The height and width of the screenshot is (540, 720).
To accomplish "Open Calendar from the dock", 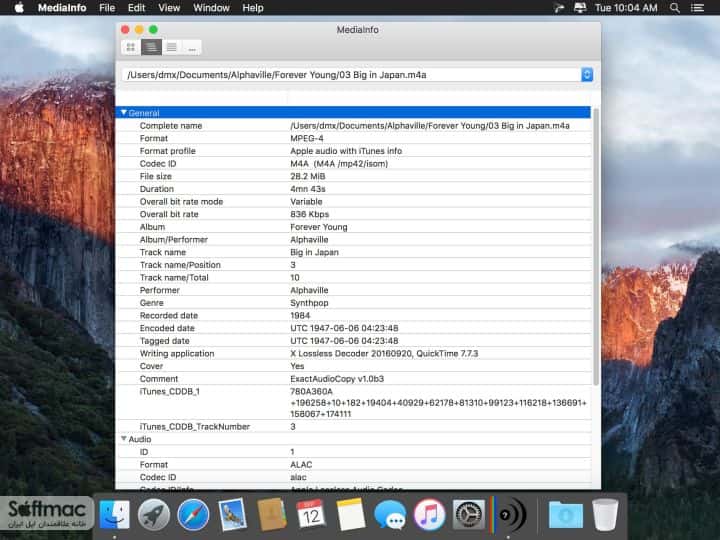I will point(311,514).
